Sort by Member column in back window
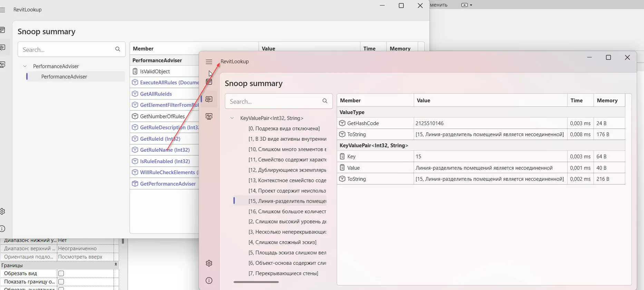Image resolution: width=644 pixels, height=290 pixels. click(194, 49)
